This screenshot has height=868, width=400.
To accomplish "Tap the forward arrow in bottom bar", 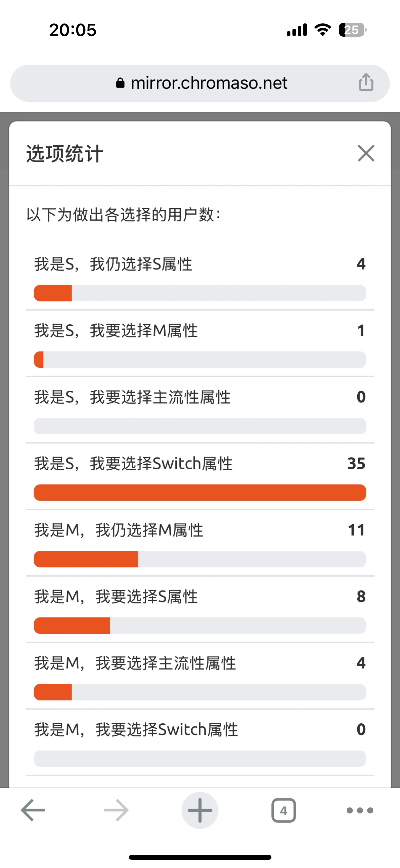I will tap(116, 810).
